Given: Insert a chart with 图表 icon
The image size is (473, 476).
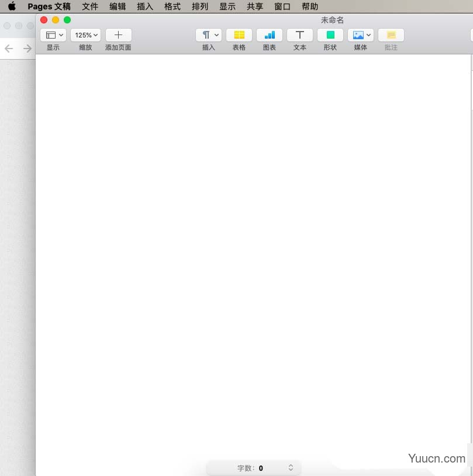Looking at the screenshot, I should pos(270,35).
